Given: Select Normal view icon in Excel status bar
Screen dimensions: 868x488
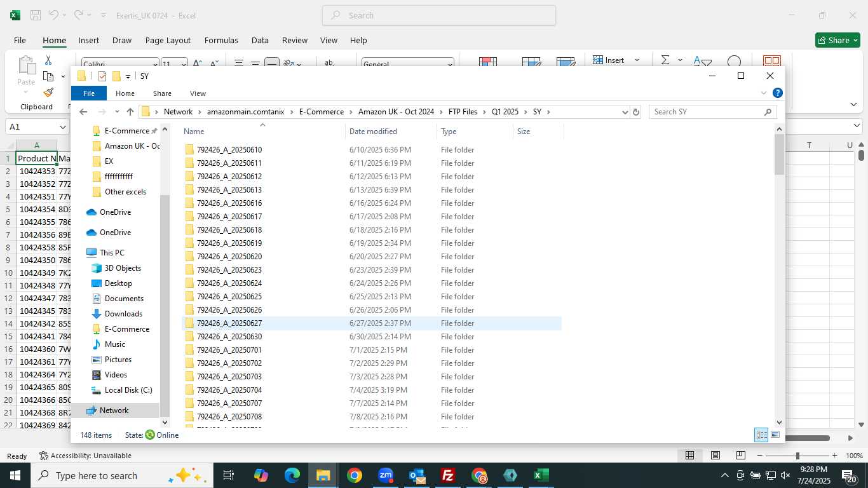Looking at the screenshot, I should [689, 456].
